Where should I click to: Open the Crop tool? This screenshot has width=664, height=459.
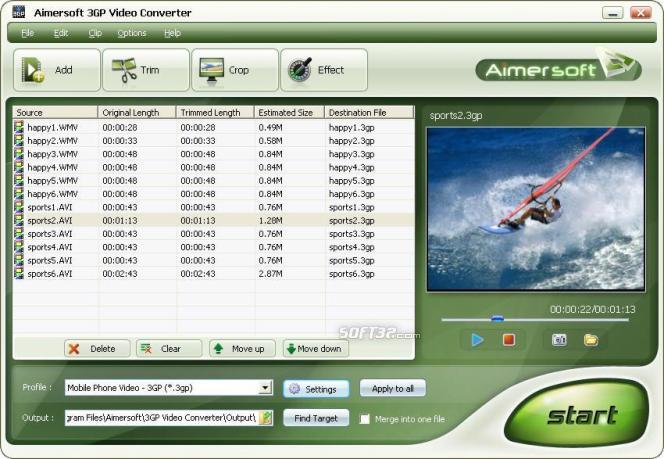[x=235, y=70]
